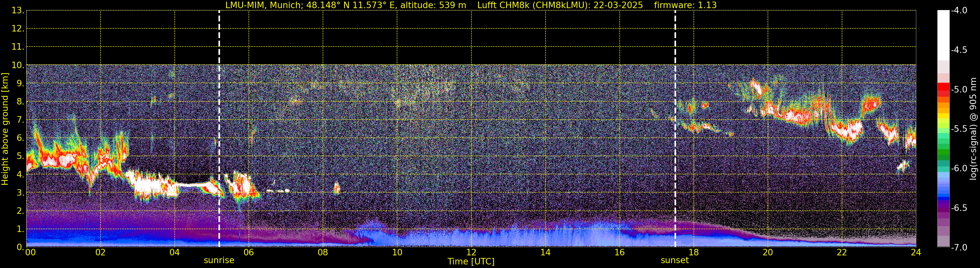This screenshot has height=268, width=980.
Task: Click the 'Time [UTC]' axis label
Action: tap(471, 262)
